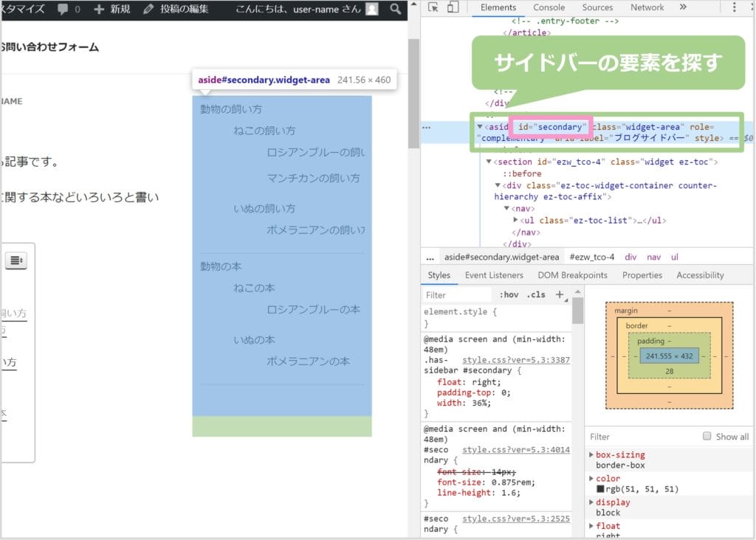Toggle the :hov element state button
The image size is (756, 540).
click(x=509, y=294)
